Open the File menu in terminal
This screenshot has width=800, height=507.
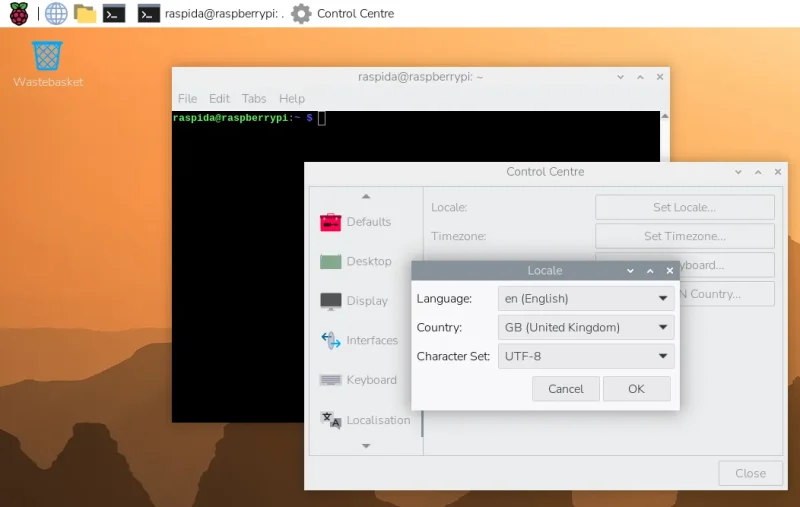[187, 98]
